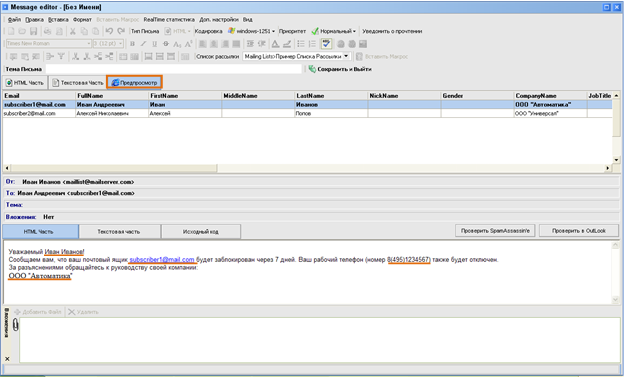Toggle underline formatting

[x=155, y=44]
